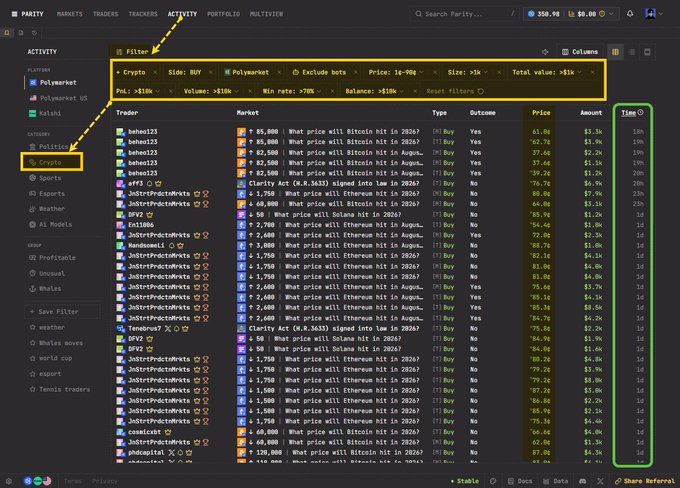Click the Clarity Act market icon in aff3 row
This screenshot has height=488, width=680.
pyautogui.click(x=241, y=183)
